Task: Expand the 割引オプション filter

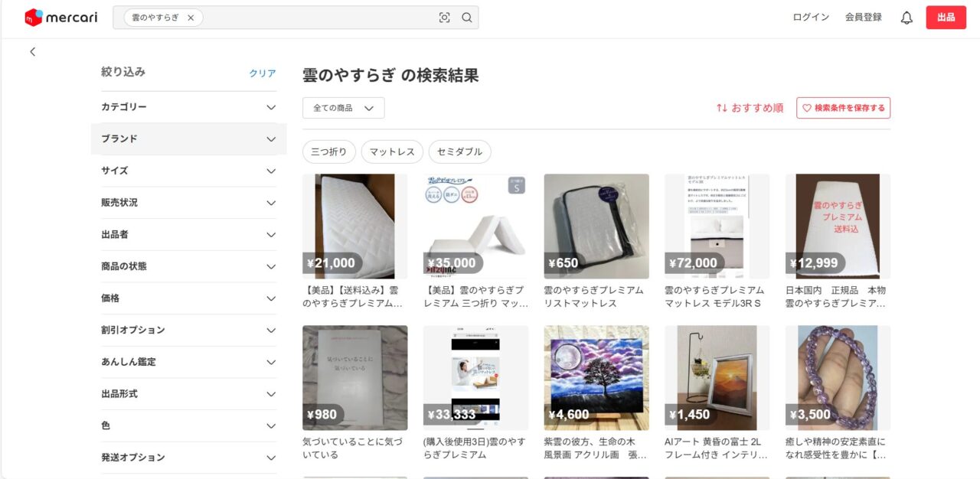Action: [x=188, y=330]
